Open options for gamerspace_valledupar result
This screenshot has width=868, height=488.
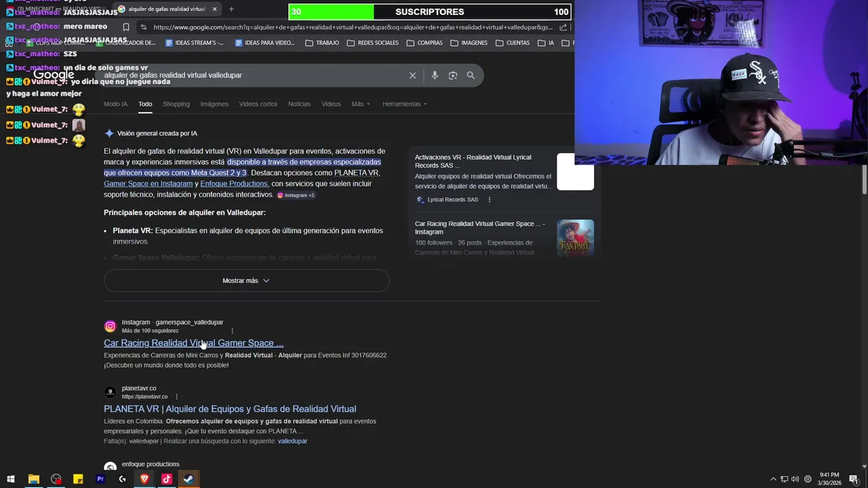pos(232,331)
